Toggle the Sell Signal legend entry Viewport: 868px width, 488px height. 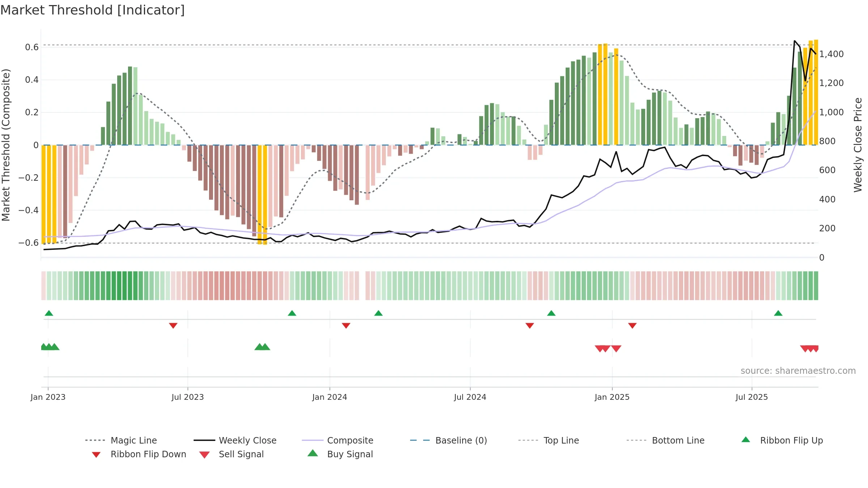click(231, 454)
